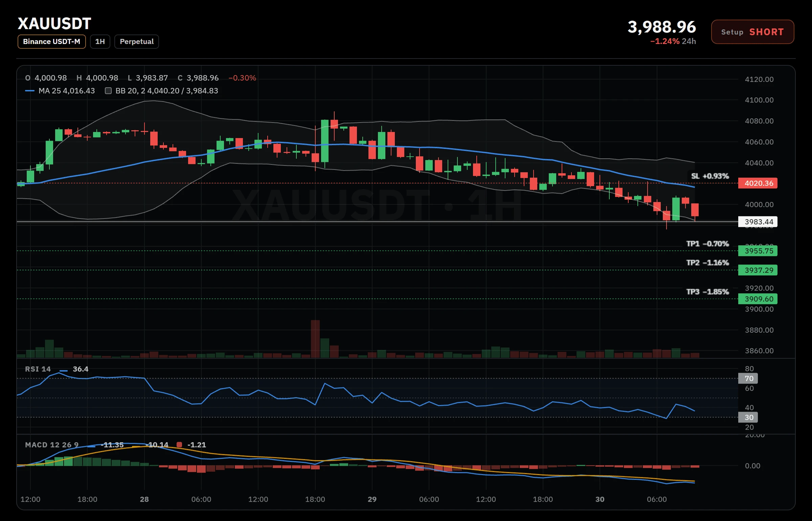Image resolution: width=812 pixels, height=521 pixels.
Task: Click the XAUUSDT symbol title
Action: (x=54, y=24)
